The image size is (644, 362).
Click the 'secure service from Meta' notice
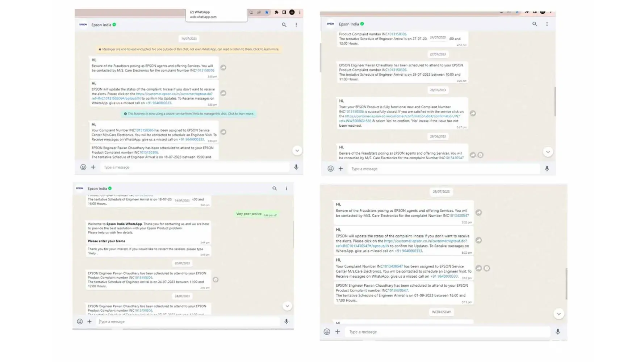pyautogui.click(x=189, y=114)
